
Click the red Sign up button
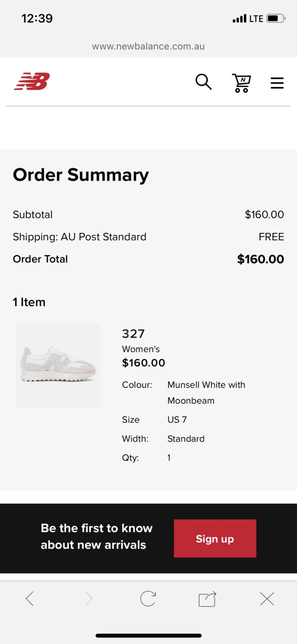215,538
